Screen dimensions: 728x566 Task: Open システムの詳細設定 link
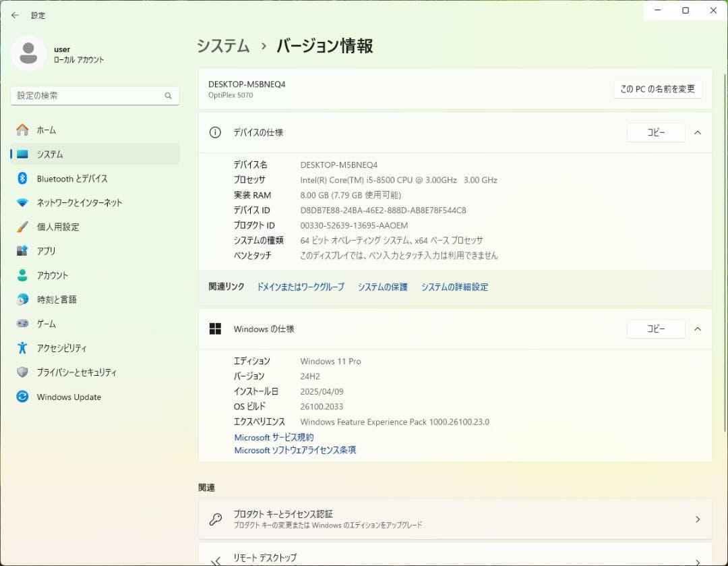[454, 287]
